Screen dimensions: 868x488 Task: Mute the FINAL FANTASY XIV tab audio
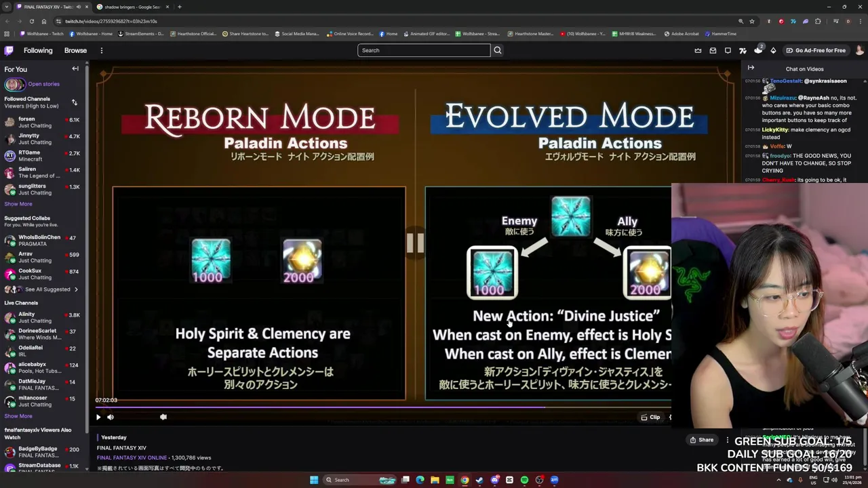point(78,7)
